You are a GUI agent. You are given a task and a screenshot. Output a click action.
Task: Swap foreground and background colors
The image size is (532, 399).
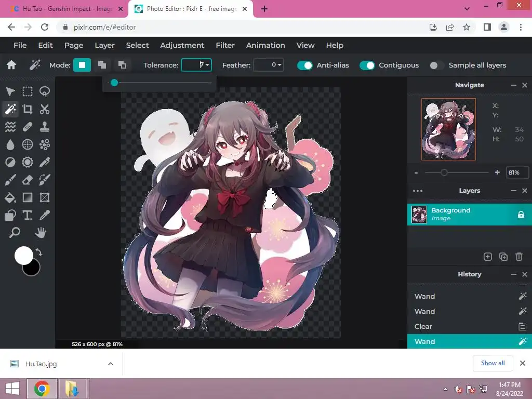click(38, 252)
